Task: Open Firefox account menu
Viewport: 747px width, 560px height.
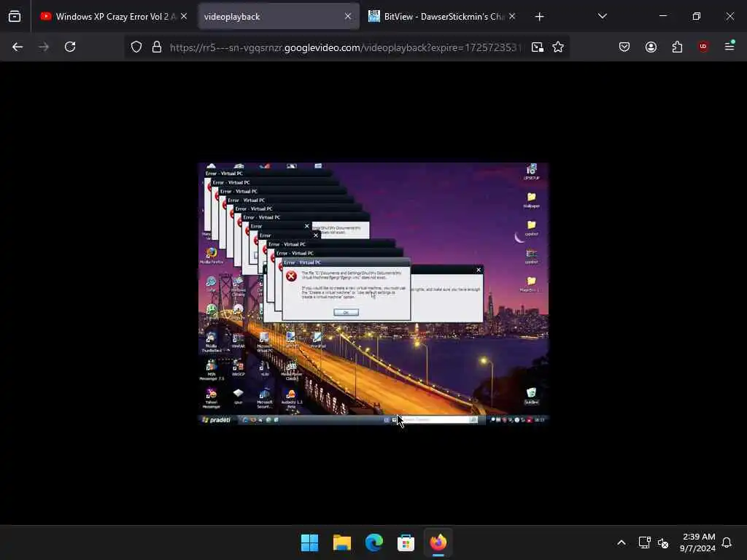Action: [651, 47]
